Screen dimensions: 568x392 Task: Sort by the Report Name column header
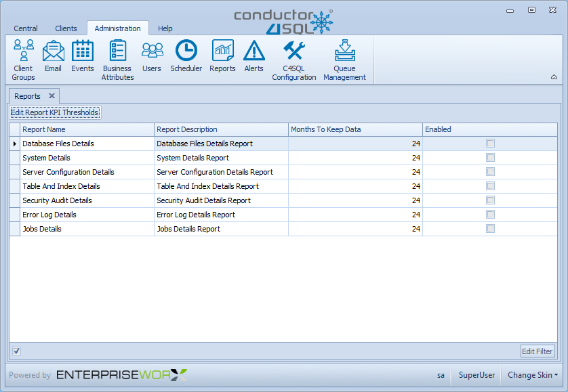coord(87,129)
